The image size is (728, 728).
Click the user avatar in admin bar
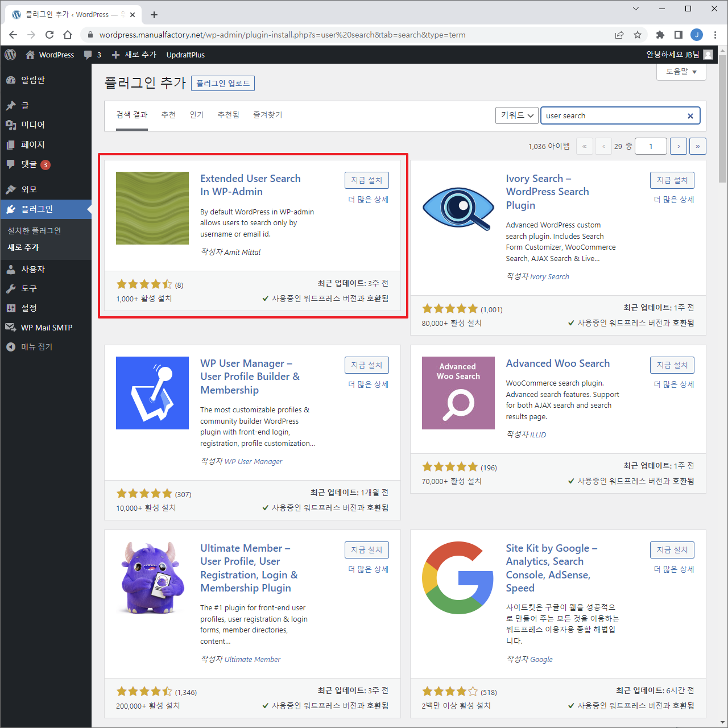tap(708, 55)
